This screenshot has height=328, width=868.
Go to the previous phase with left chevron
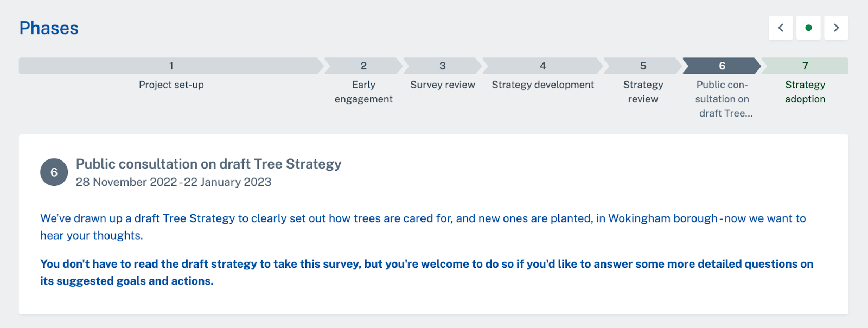pos(781,28)
